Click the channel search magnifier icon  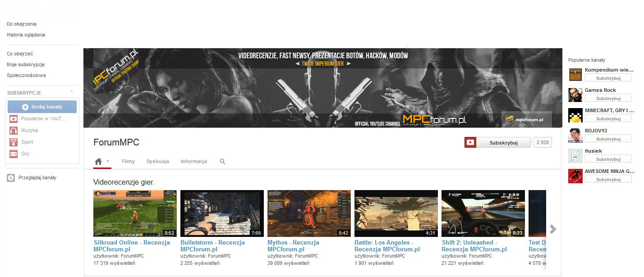(x=222, y=161)
